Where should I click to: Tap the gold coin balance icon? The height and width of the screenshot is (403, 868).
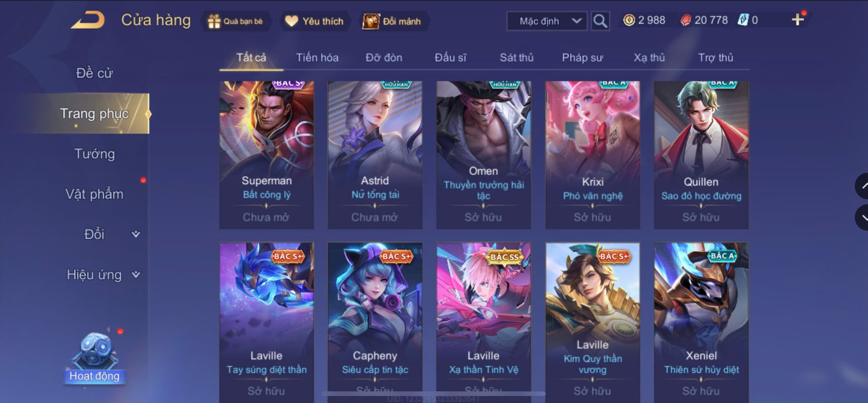(x=629, y=20)
